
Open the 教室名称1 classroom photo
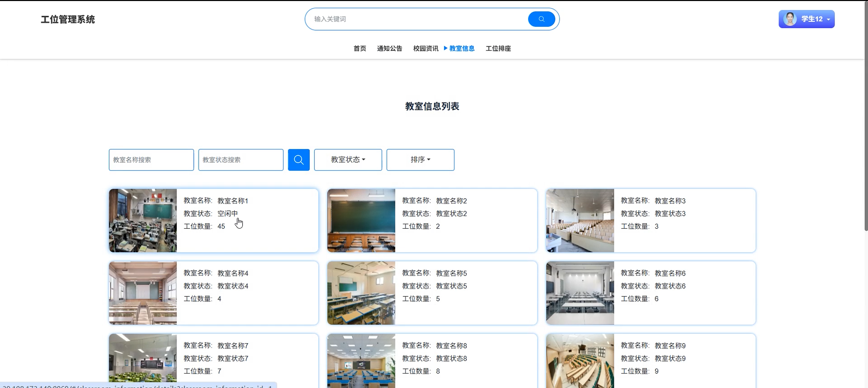pyautogui.click(x=143, y=220)
